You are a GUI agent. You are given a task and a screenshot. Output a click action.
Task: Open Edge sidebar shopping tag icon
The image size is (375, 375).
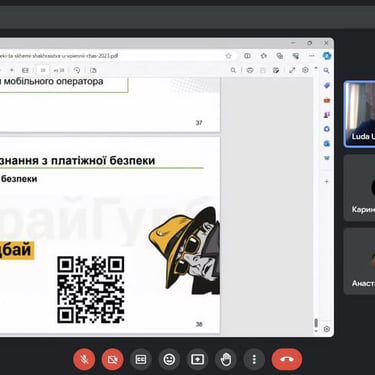[x=327, y=86]
